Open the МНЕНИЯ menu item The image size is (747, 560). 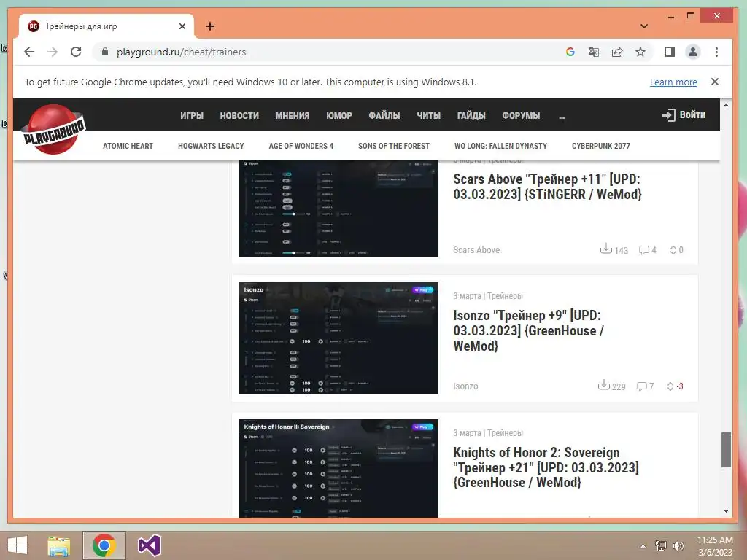click(292, 116)
